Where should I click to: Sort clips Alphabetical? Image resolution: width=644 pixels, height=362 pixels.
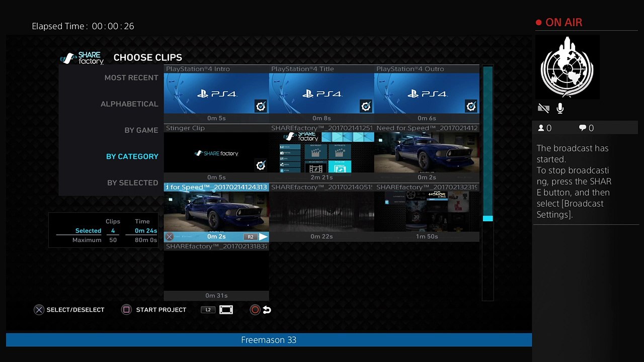click(129, 104)
